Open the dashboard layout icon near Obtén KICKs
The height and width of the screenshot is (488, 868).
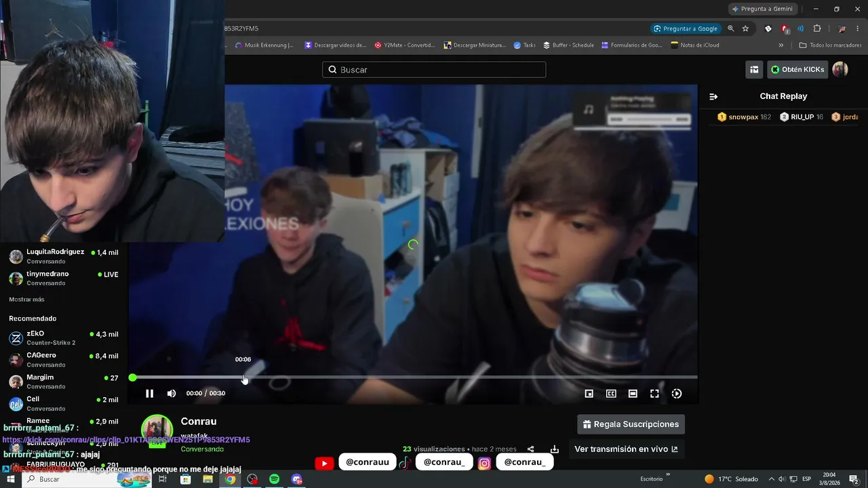tap(754, 70)
